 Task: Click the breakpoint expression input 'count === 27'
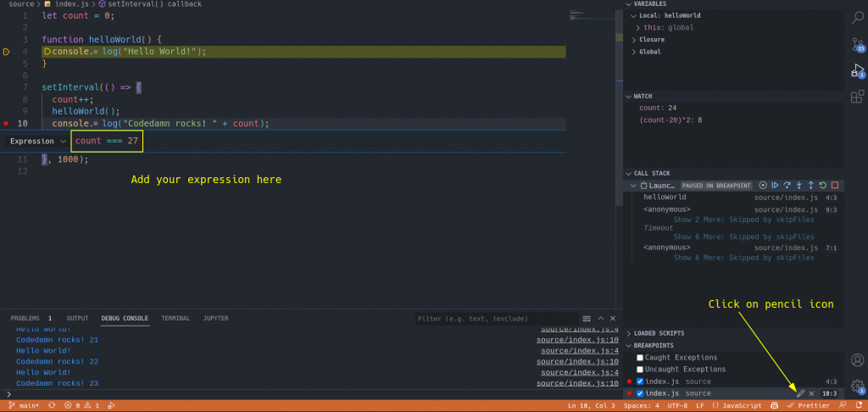click(107, 142)
